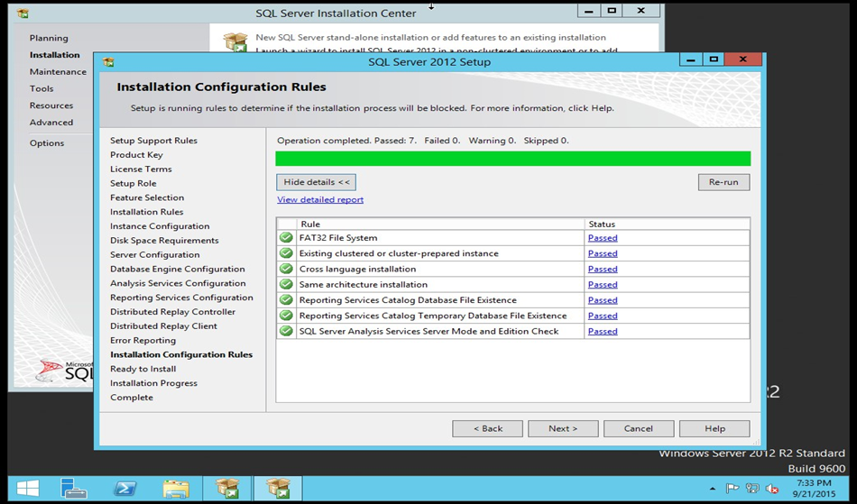This screenshot has height=504, width=857.
Task: Launch PowerShell from the taskbar
Action: click(125, 489)
